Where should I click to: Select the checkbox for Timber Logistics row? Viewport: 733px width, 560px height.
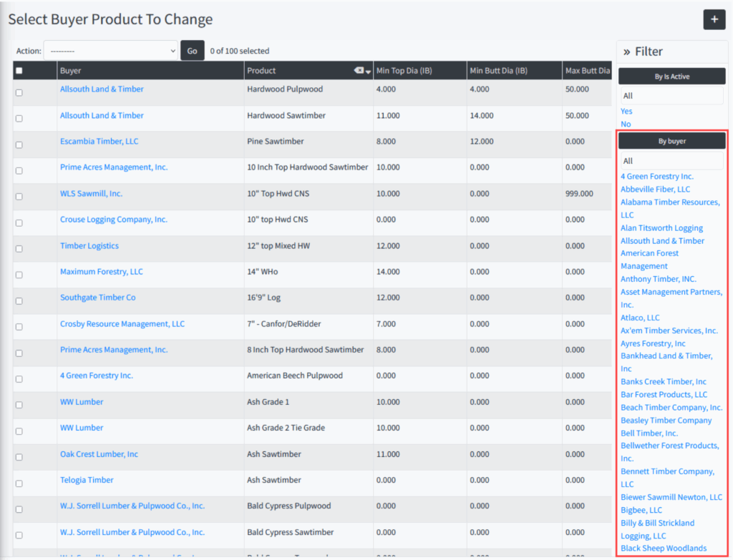[19, 249]
